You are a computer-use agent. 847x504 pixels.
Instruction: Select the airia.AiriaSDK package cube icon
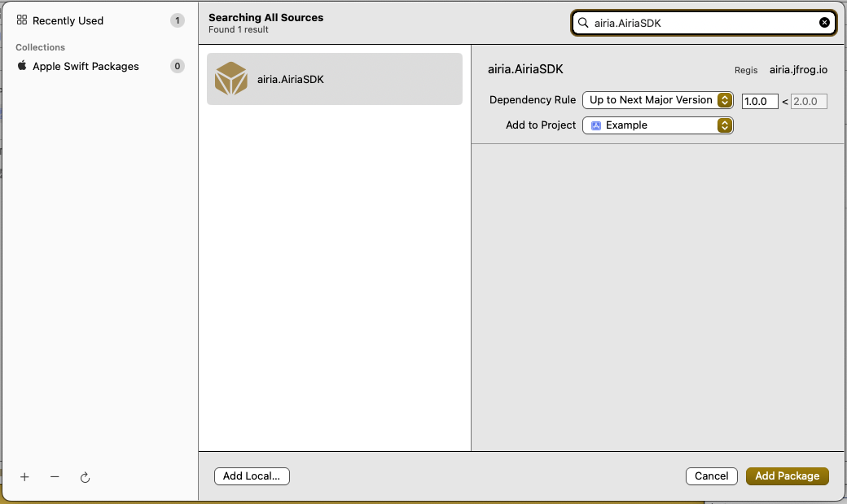pos(232,78)
